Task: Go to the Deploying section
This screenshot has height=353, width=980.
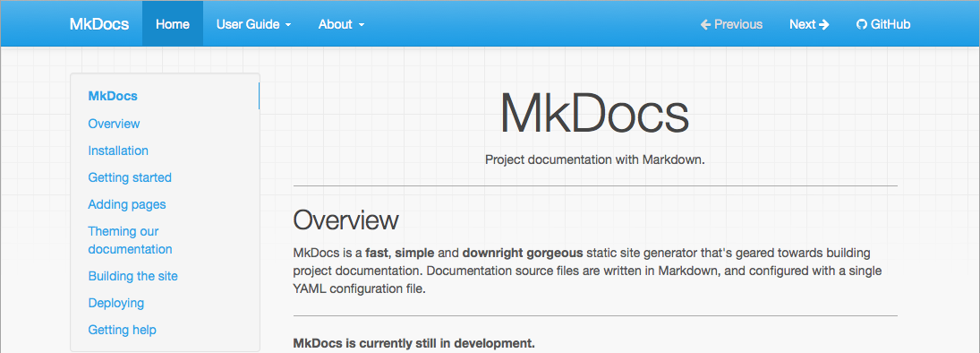Action: (116, 303)
